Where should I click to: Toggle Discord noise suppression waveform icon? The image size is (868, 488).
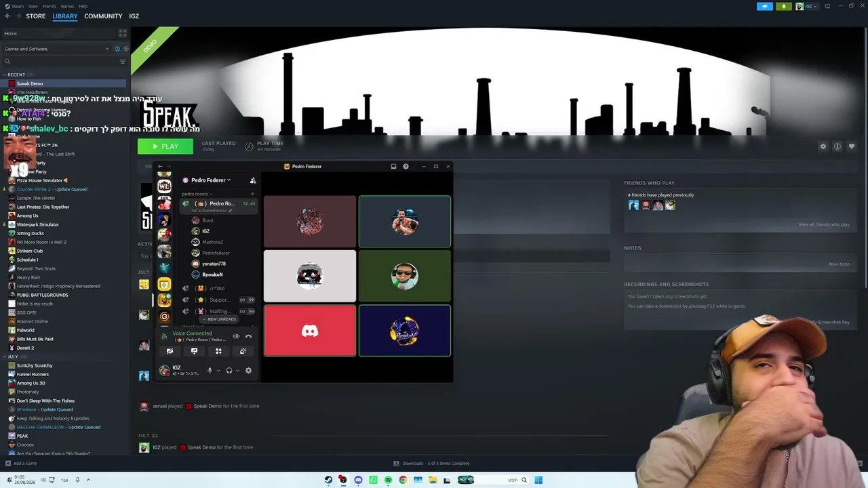(x=236, y=336)
